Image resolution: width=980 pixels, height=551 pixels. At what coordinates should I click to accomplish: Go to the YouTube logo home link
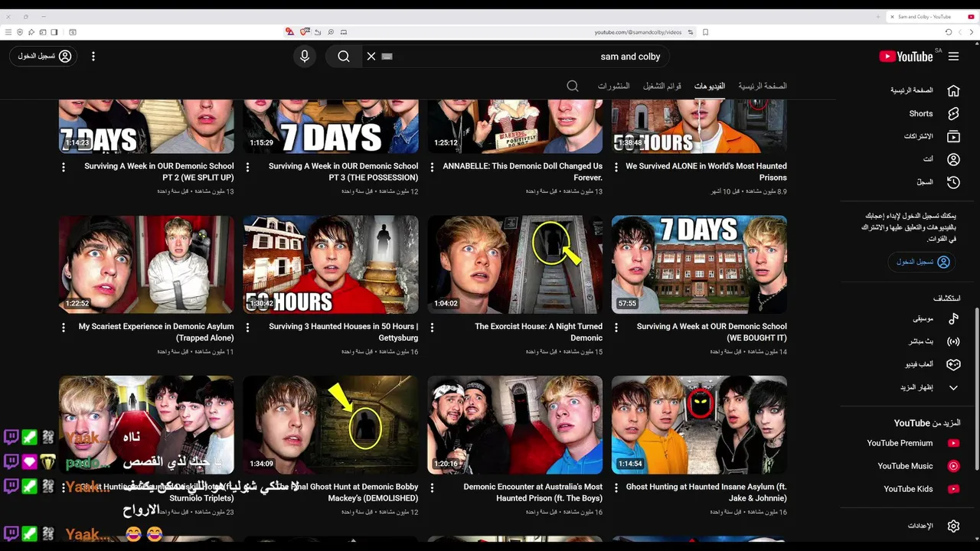pos(906,57)
